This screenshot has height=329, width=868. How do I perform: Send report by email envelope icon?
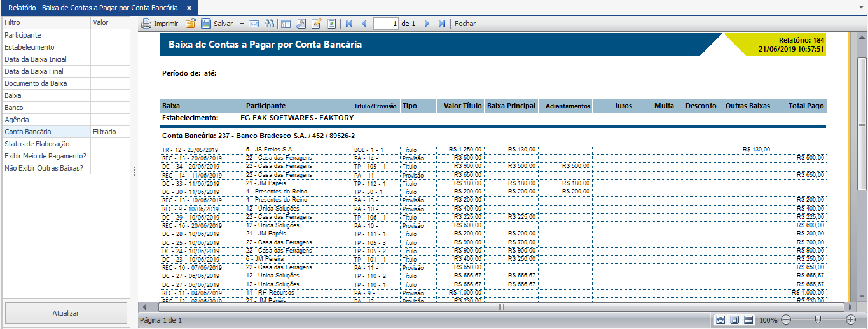click(x=254, y=24)
